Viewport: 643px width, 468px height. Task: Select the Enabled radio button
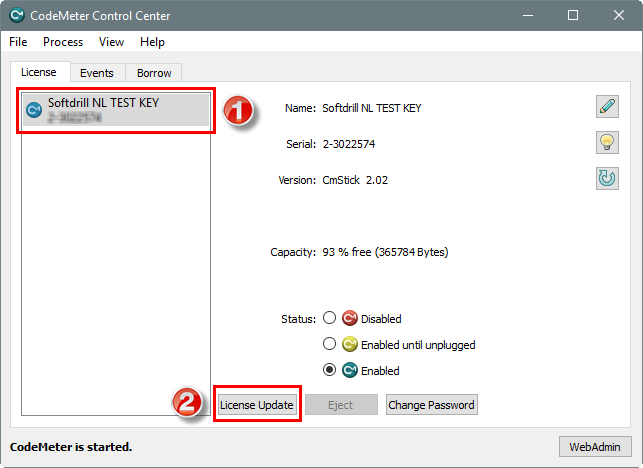329,371
